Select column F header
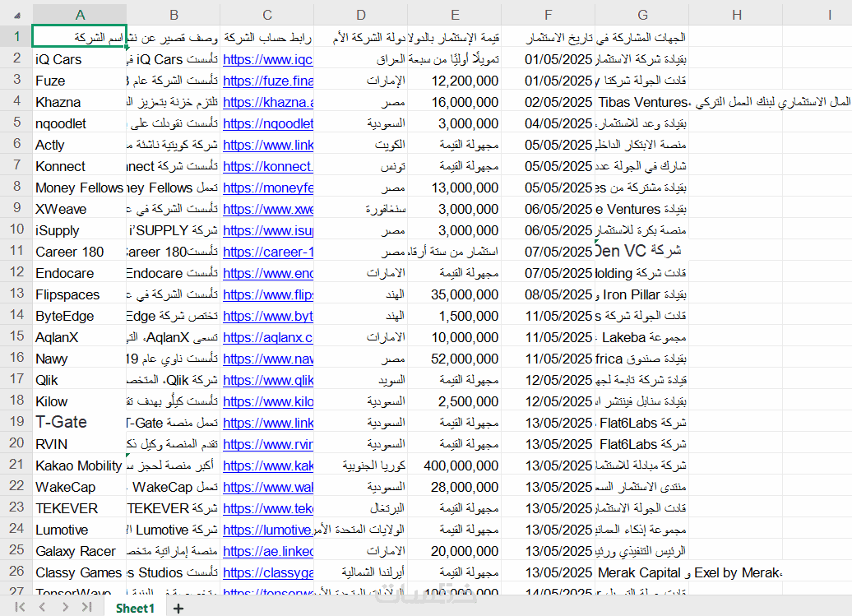This screenshot has height=616, width=852. (549, 15)
